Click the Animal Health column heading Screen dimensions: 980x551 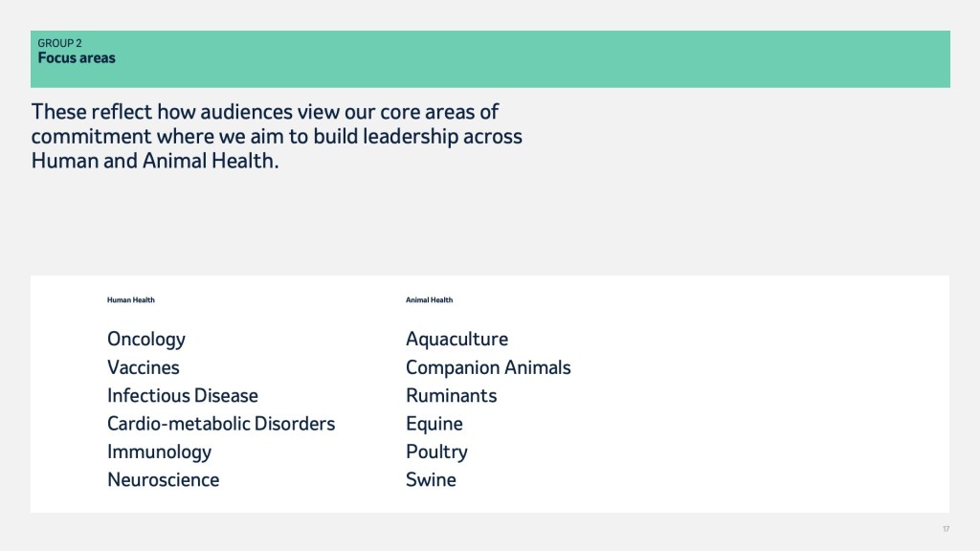[x=430, y=299]
